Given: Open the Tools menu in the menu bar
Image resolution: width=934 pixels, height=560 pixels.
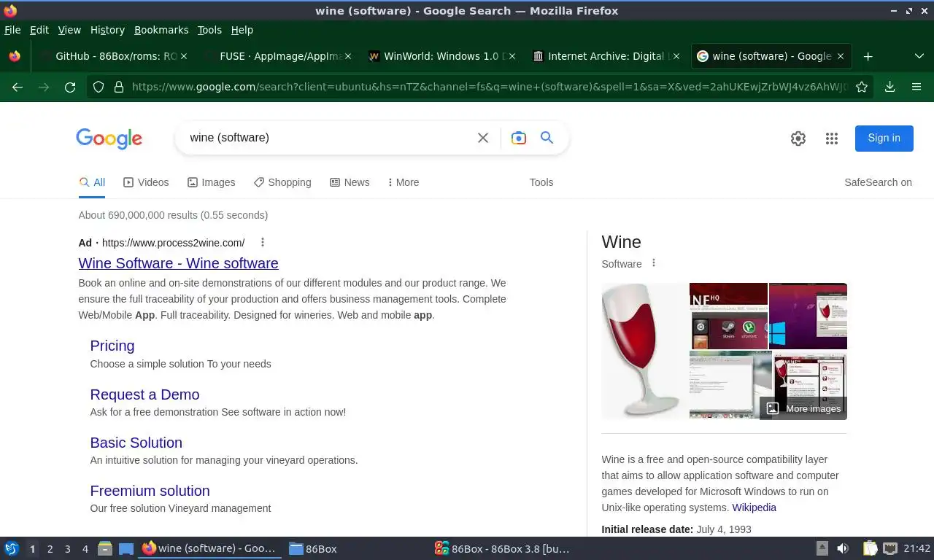Looking at the screenshot, I should [x=209, y=30].
